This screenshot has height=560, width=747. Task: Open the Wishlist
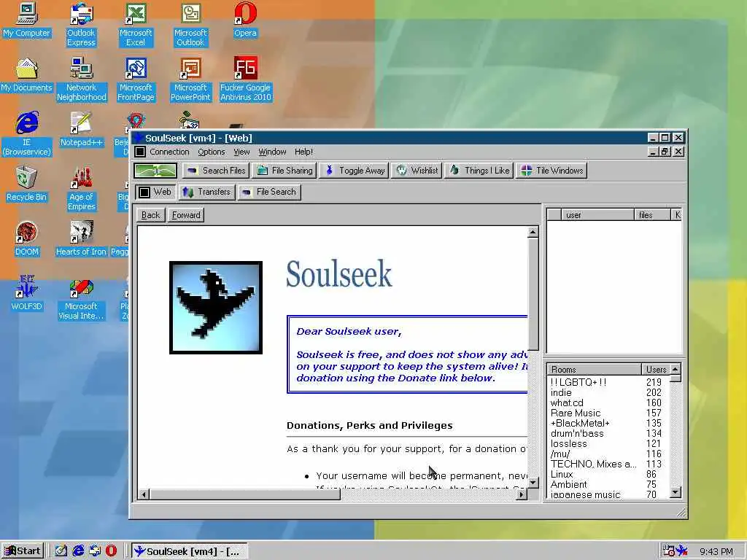click(x=417, y=171)
